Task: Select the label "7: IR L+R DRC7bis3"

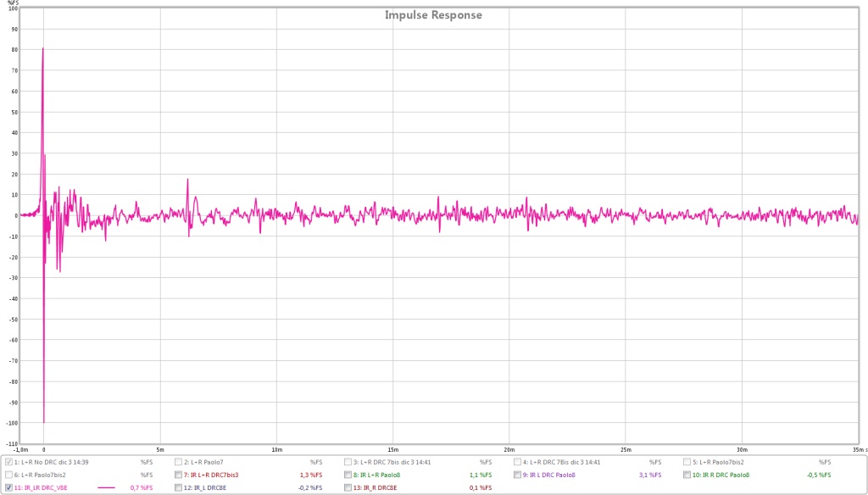Action: pyautogui.click(x=211, y=475)
